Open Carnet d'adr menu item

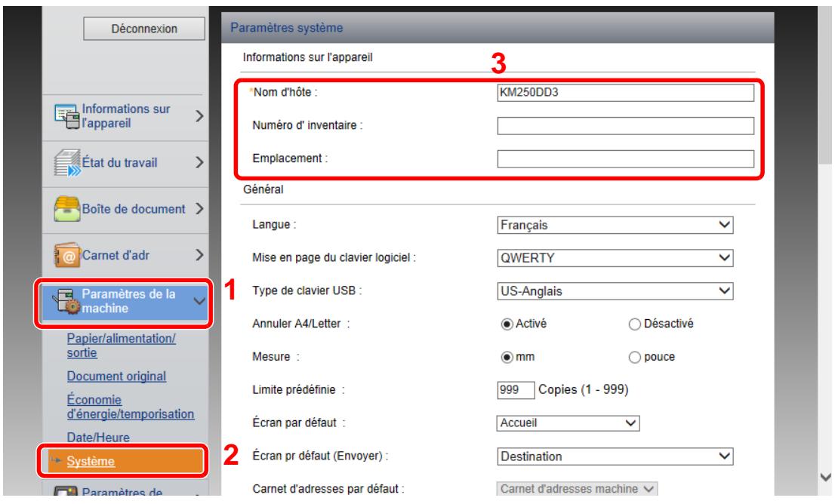point(125,255)
